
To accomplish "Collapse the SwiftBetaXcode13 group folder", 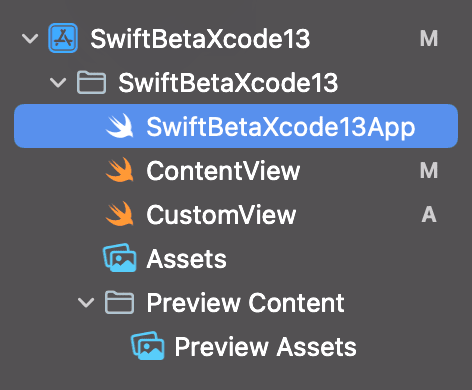I will coord(58,82).
